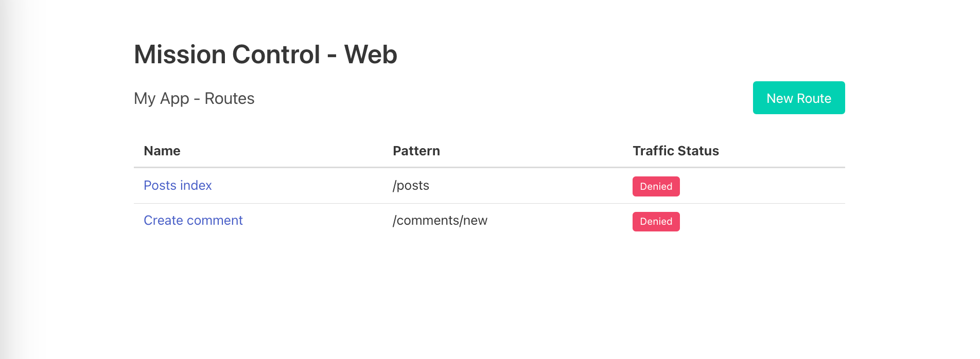Click the New Route button

click(798, 98)
